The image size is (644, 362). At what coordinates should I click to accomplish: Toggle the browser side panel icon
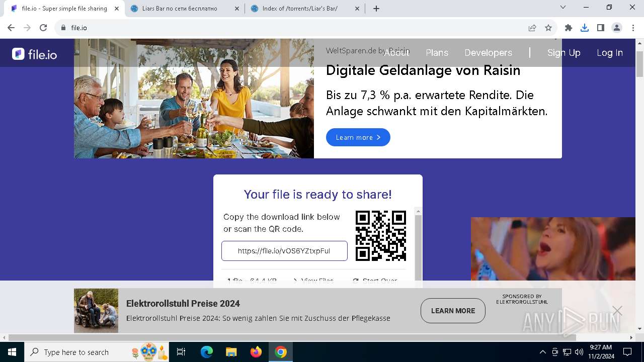pos(601,28)
